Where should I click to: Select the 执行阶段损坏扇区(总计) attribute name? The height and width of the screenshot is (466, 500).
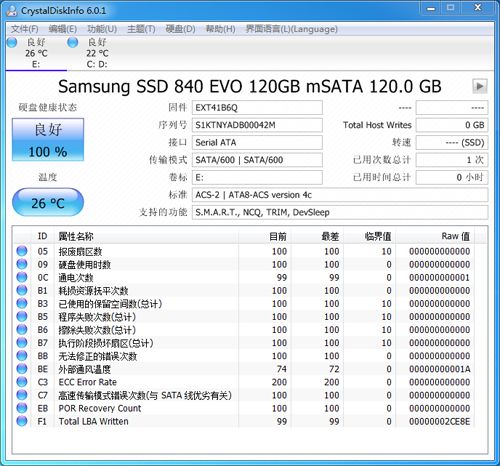click(x=106, y=343)
